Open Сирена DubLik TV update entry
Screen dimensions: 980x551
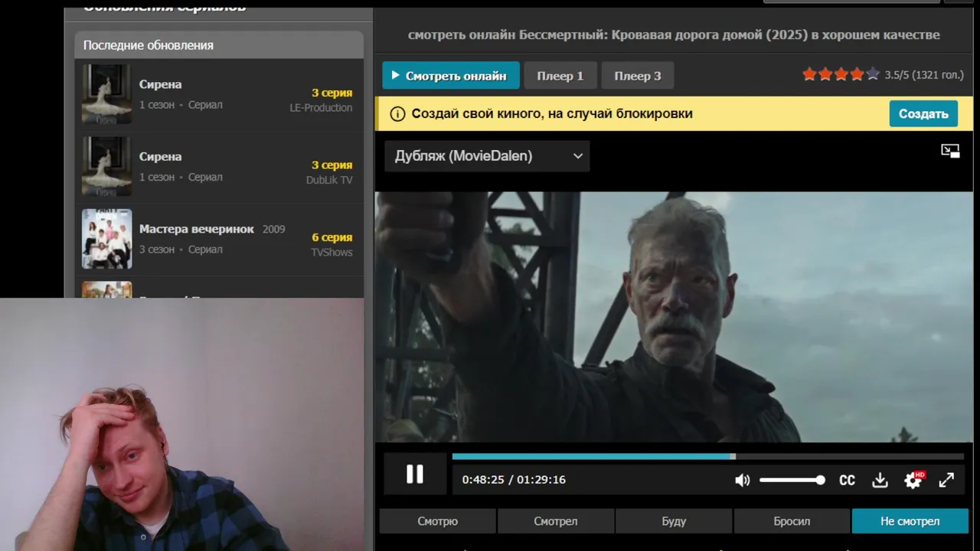click(218, 167)
